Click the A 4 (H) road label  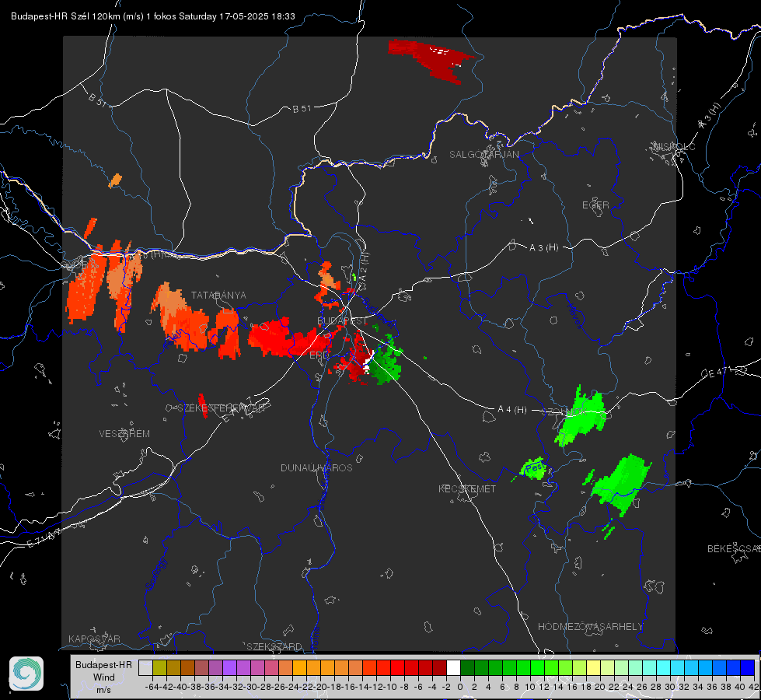click(512, 410)
